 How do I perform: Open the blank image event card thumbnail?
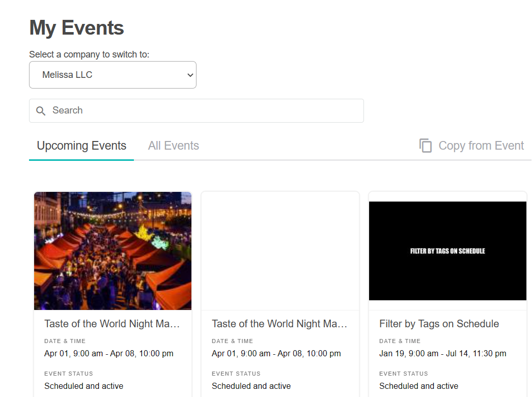click(x=280, y=251)
